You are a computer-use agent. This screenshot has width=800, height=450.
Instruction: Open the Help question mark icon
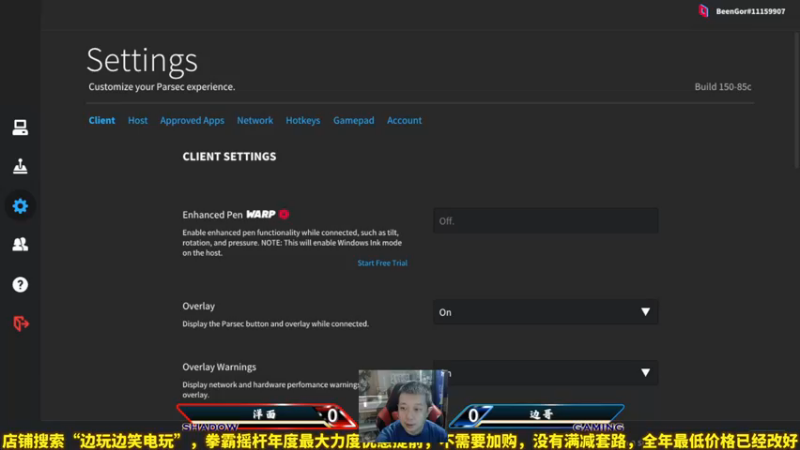click(x=20, y=284)
